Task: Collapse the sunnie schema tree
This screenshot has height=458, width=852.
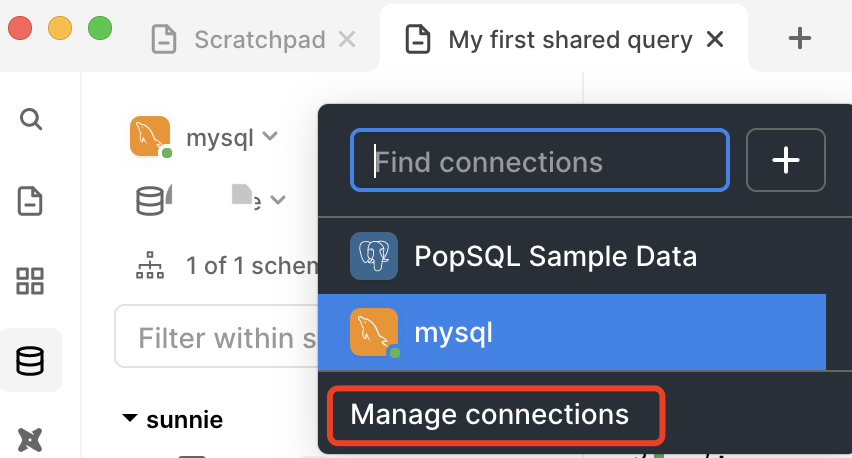Action: point(129,418)
